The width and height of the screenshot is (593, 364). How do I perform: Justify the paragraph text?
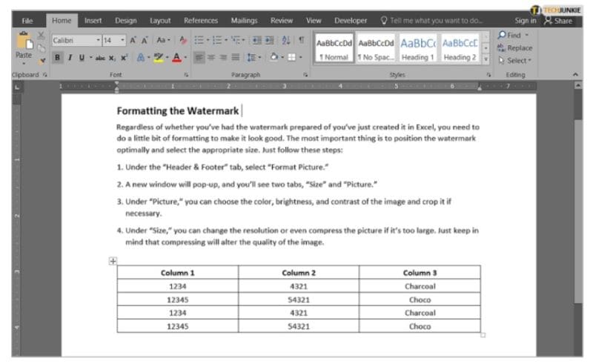[x=235, y=58]
